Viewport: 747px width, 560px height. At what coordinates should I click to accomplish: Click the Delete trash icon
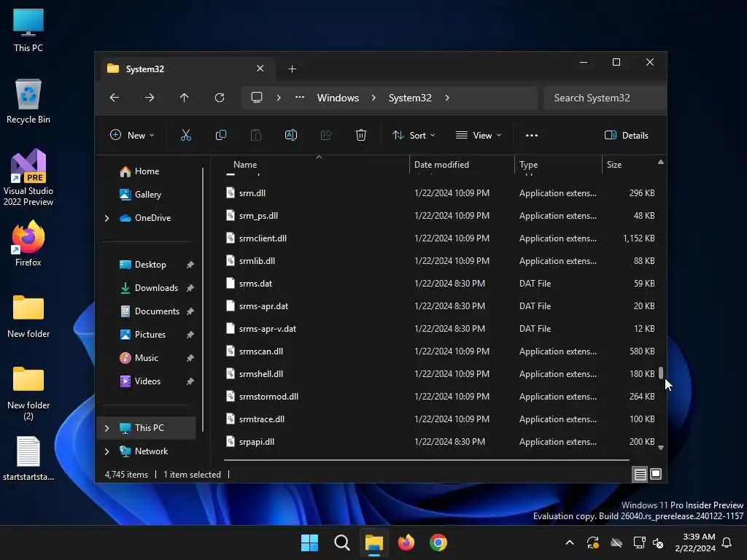point(361,135)
